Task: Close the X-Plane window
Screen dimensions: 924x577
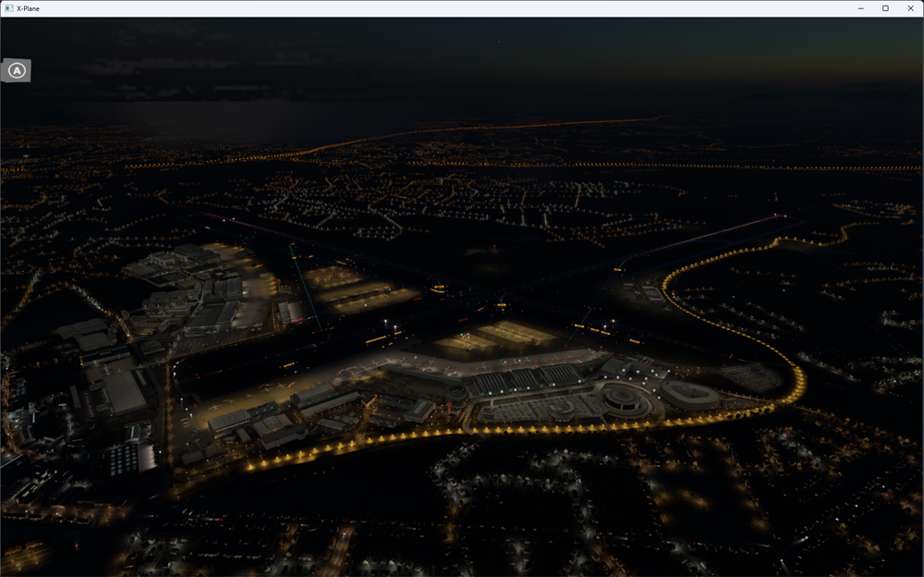Action: [x=910, y=8]
